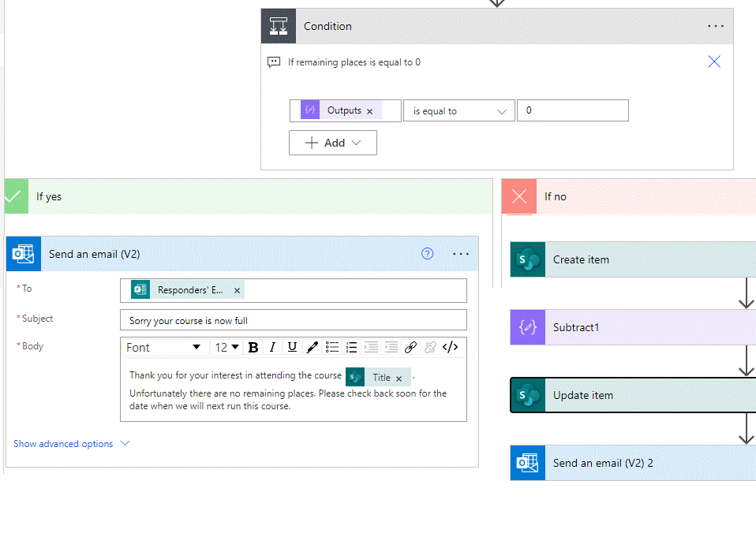Toggle bold formatting in the email body
756x548 pixels.
click(x=253, y=347)
